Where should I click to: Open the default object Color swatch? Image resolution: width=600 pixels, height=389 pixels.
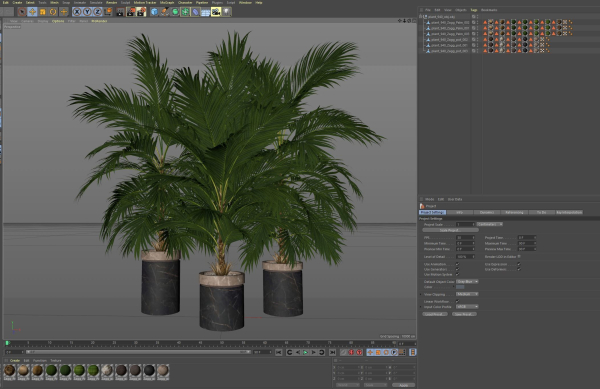(x=460, y=287)
